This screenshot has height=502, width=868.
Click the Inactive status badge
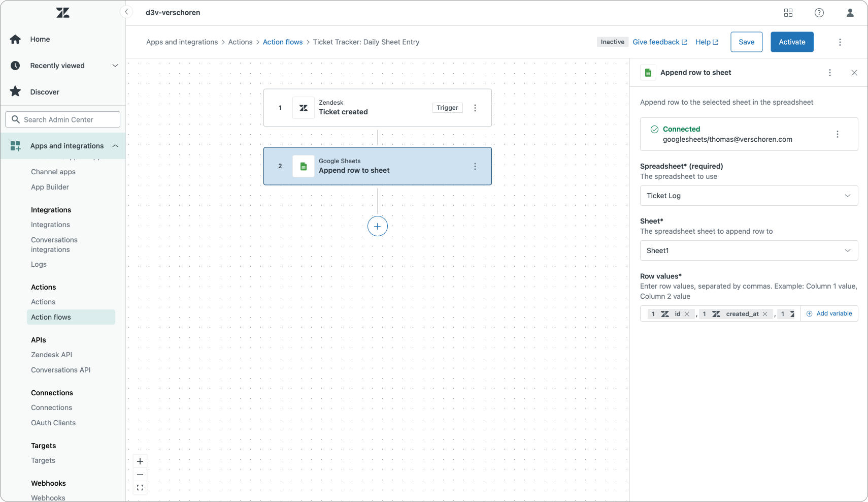[613, 42]
